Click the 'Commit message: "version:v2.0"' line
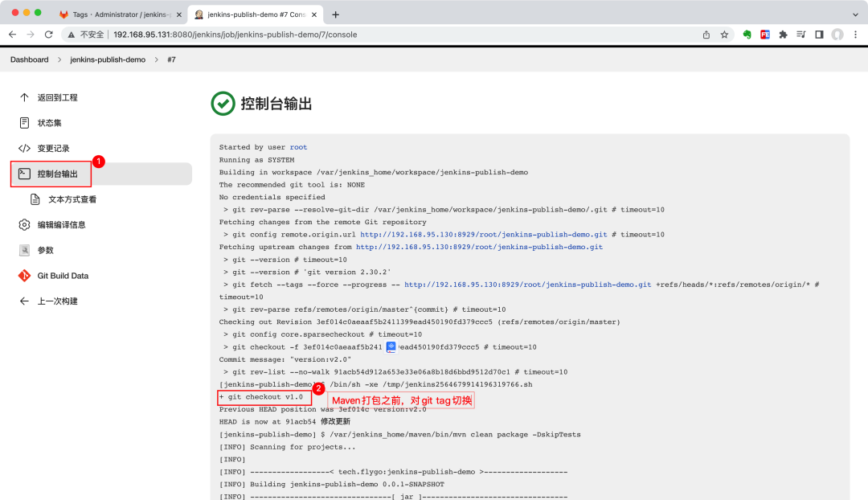 click(285, 359)
